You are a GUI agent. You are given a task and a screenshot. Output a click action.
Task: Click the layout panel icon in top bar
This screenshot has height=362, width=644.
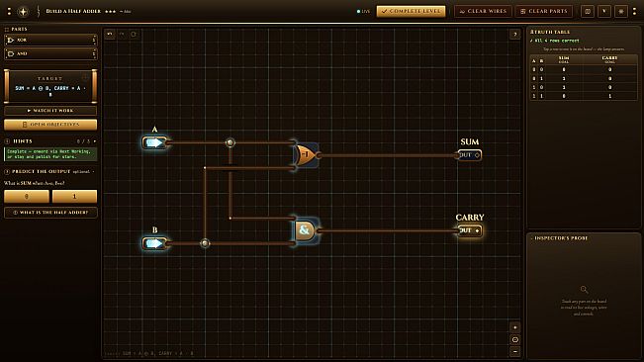coord(588,12)
